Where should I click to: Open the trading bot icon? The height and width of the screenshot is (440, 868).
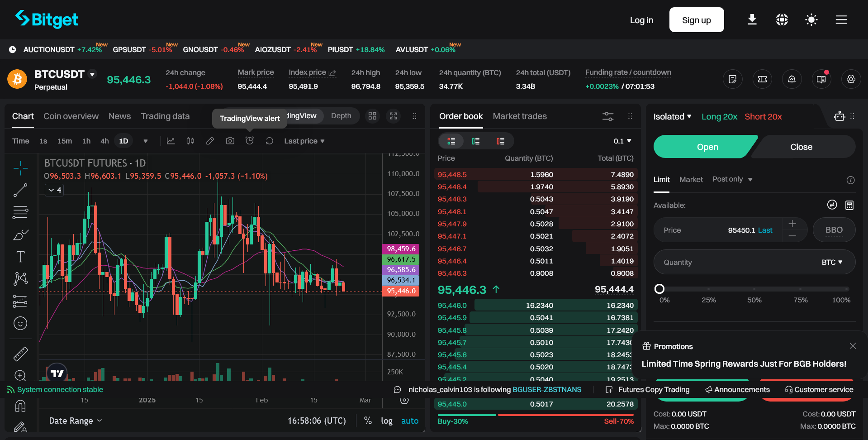point(840,116)
